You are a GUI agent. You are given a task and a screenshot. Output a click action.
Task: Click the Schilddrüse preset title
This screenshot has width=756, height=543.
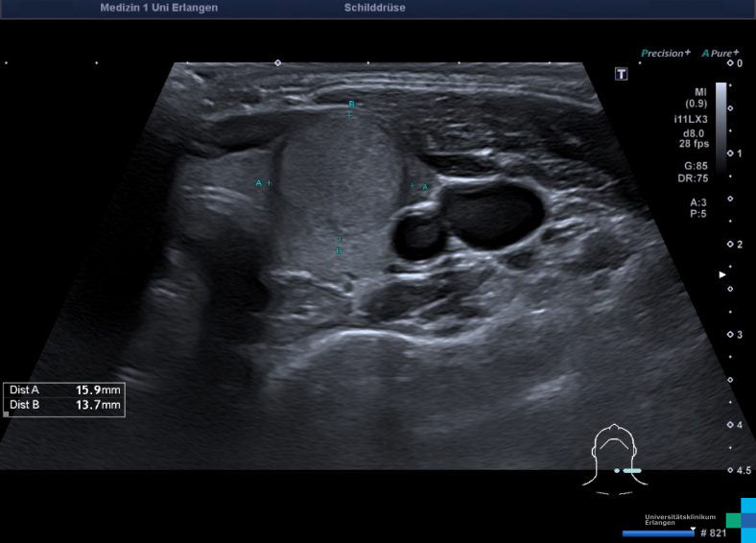[374, 8]
